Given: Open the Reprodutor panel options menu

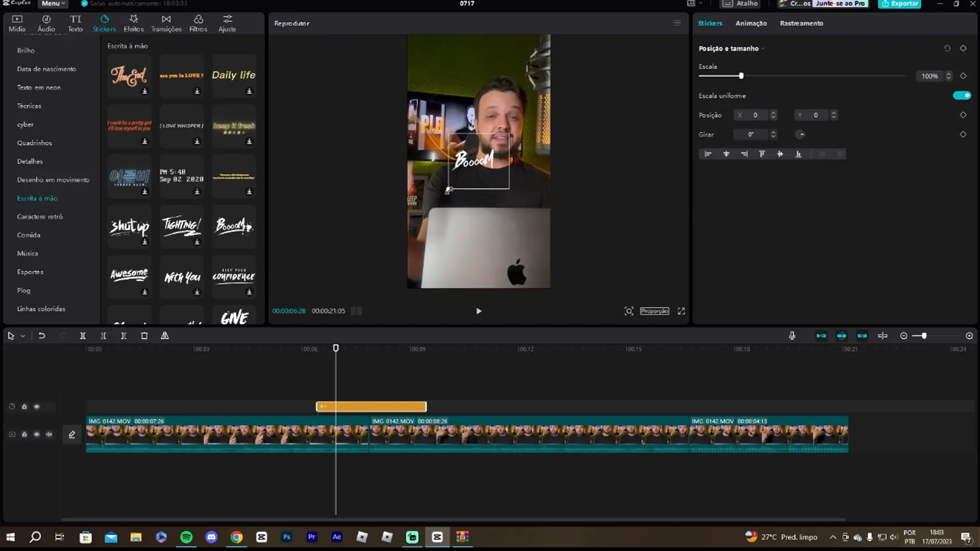Looking at the screenshot, I should click(677, 23).
